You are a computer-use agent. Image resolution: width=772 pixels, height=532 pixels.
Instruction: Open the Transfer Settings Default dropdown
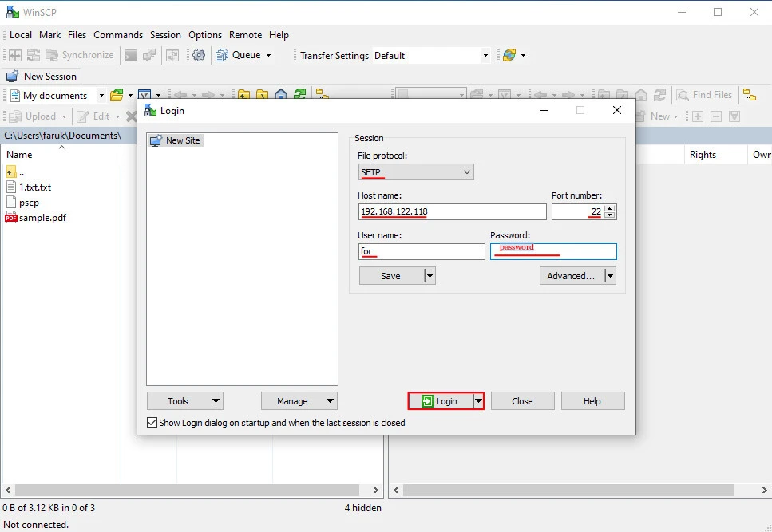point(431,56)
